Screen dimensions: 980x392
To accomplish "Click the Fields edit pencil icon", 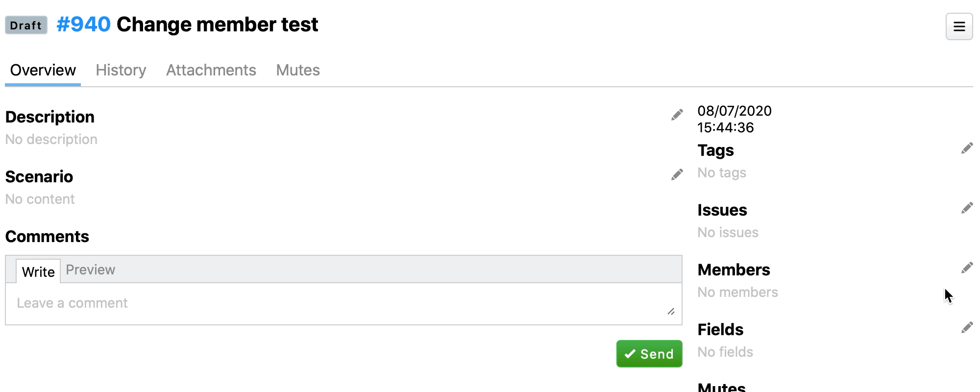I will click(967, 328).
